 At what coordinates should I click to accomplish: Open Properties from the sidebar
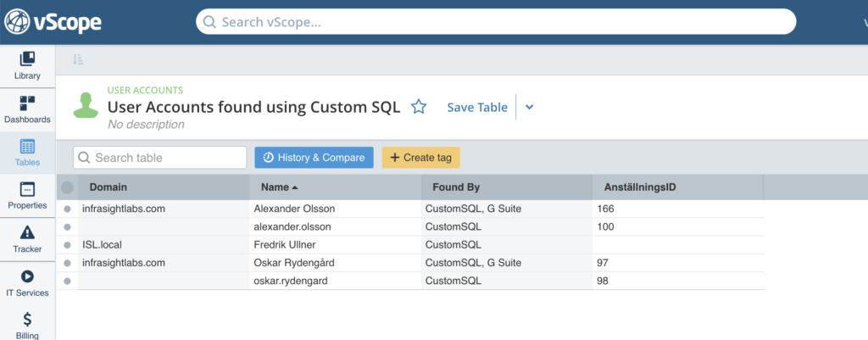pos(27,196)
